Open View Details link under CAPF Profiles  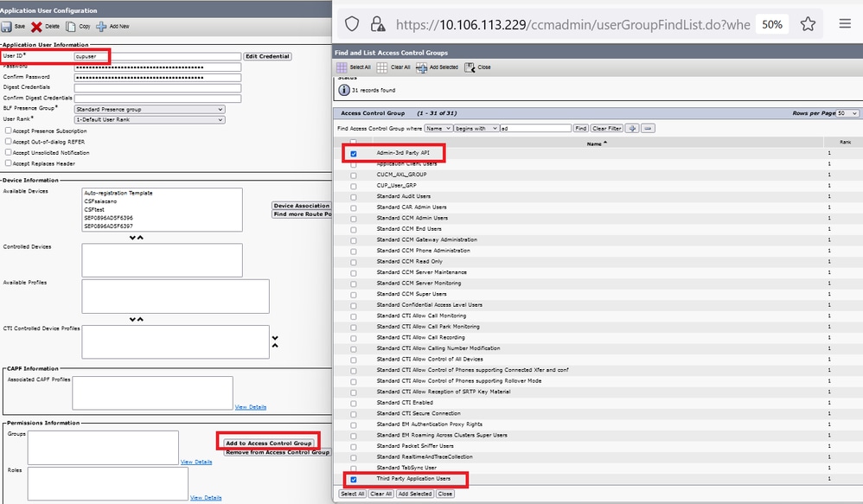point(251,407)
